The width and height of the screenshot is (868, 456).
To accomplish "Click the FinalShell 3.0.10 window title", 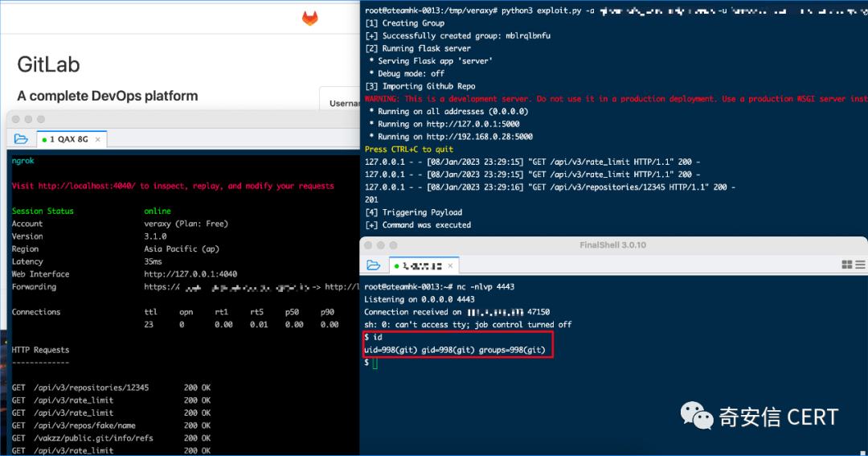I will (x=612, y=245).
